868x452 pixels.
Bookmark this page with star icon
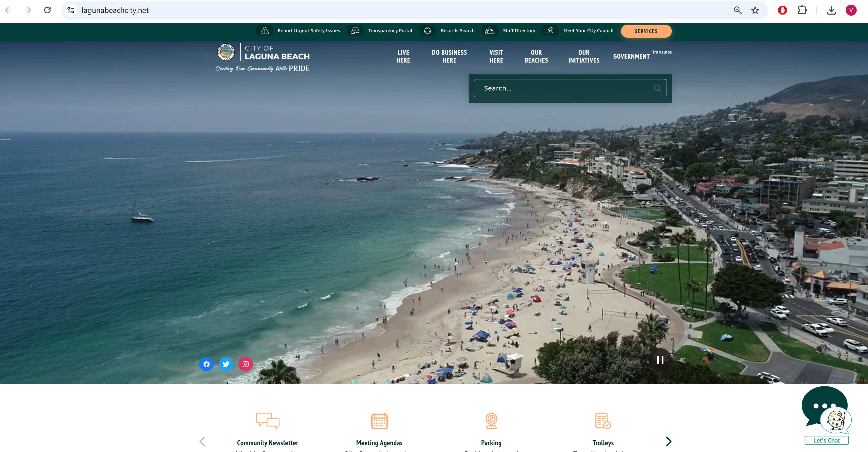755,10
